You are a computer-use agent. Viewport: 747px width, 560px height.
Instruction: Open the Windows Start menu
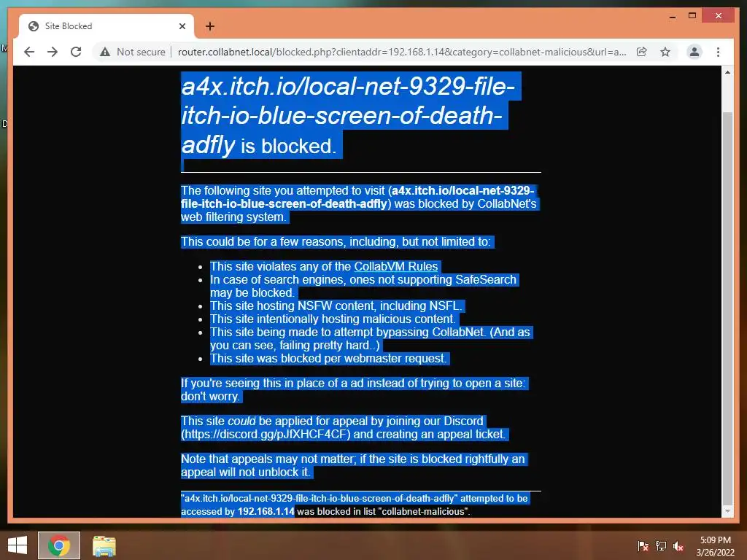tap(18, 545)
